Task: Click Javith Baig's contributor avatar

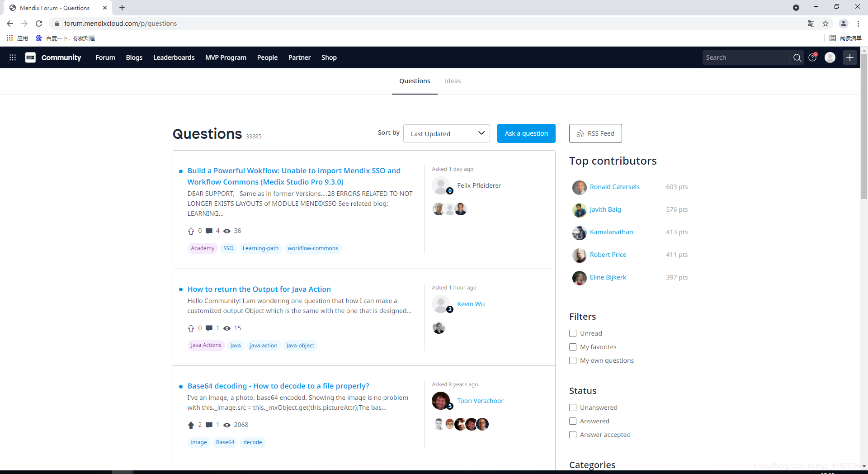Action: [579, 210]
